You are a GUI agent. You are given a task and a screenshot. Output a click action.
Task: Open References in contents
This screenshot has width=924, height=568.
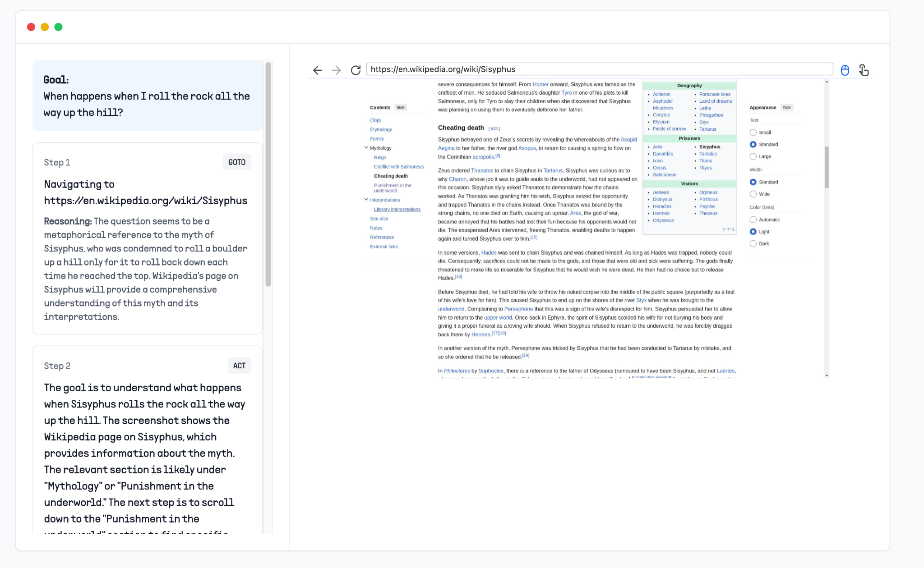pos(382,237)
